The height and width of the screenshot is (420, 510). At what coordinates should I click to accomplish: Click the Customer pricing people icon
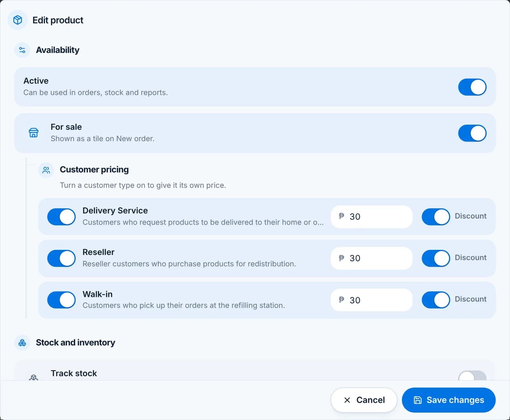(46, 170)
